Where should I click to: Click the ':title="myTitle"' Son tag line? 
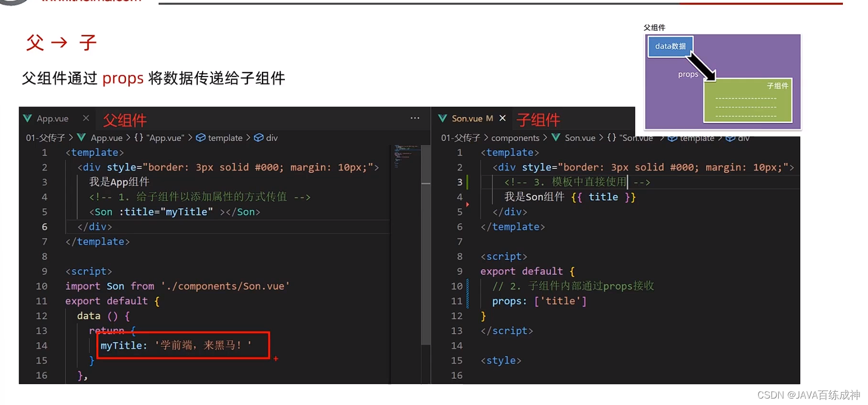pos(175,212)
